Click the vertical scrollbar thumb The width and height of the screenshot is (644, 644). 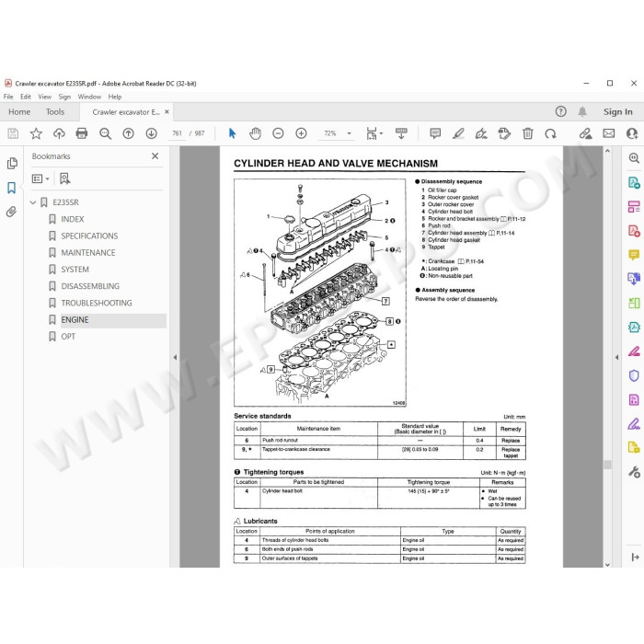(x=607, y=465)
